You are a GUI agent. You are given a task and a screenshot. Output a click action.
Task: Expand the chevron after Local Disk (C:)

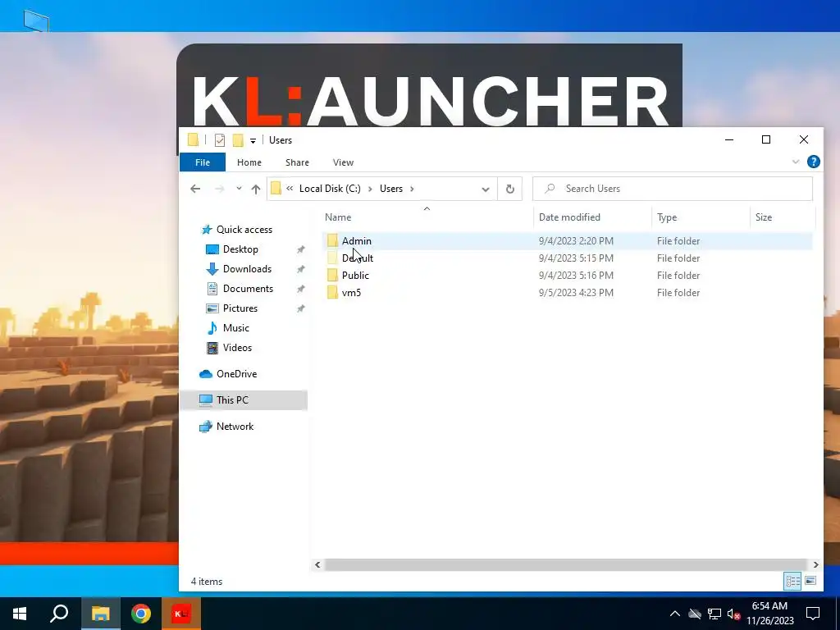(x=370, y=189)
